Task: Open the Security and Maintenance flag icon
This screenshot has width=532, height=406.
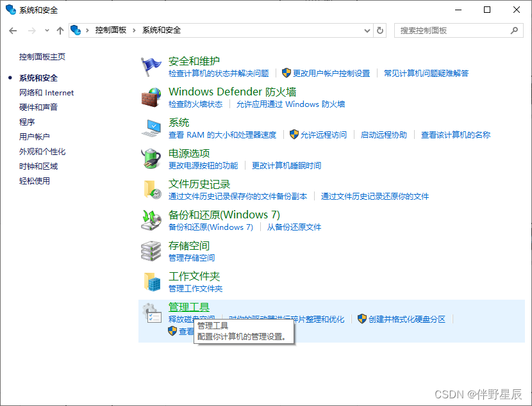Action: [x=151, y=67]
